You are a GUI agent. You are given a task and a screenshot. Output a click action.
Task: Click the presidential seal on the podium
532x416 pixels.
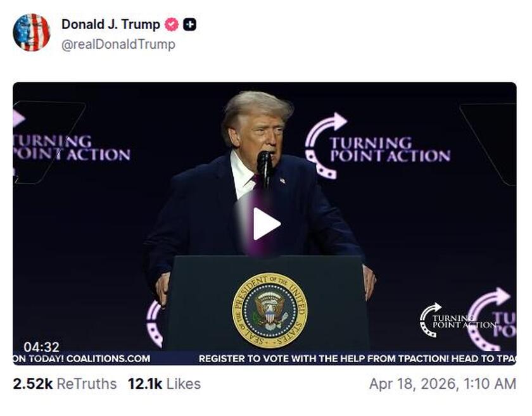click(x=272, y=309)
